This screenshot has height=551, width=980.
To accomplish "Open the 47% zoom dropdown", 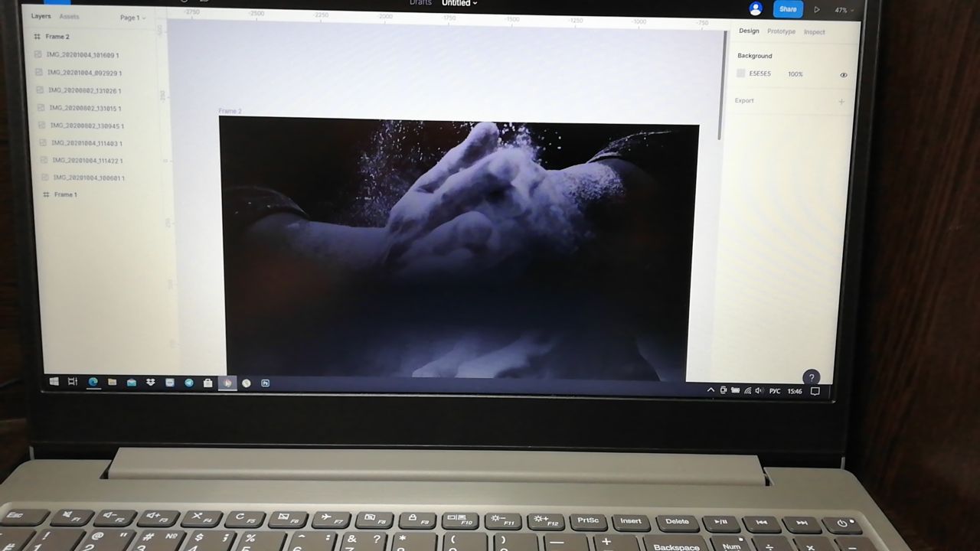I will point(844,11).
